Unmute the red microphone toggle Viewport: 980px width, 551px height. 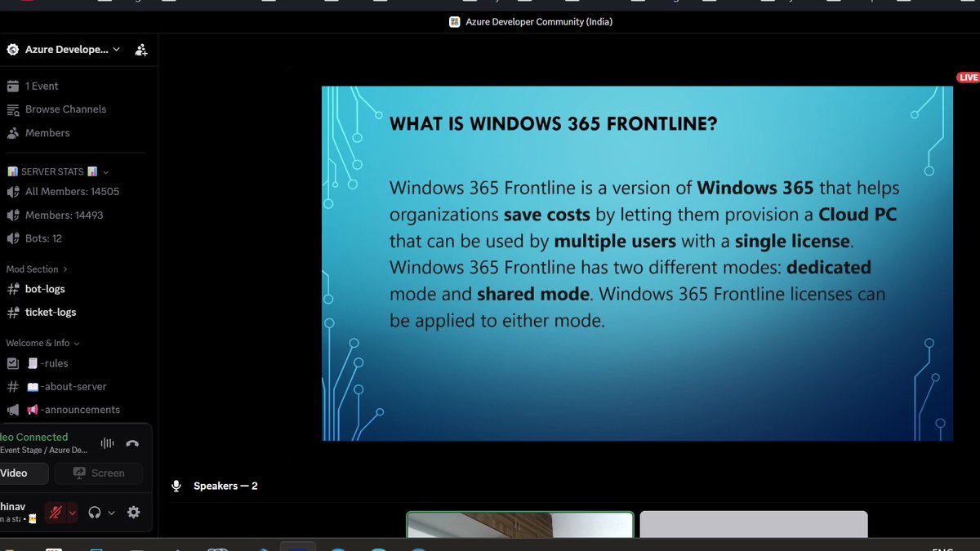pos(56,513)
